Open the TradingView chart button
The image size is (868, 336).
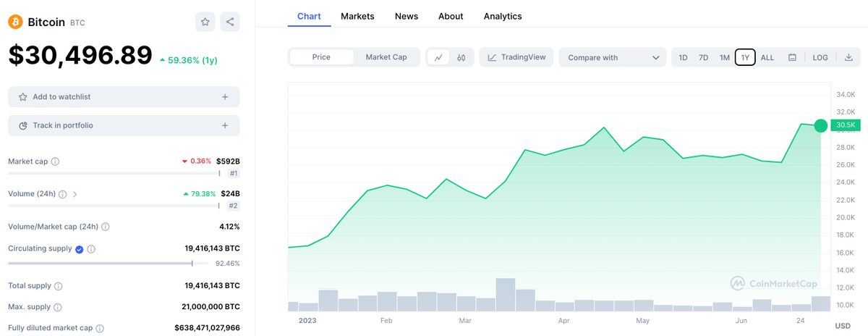pos(516,57)
